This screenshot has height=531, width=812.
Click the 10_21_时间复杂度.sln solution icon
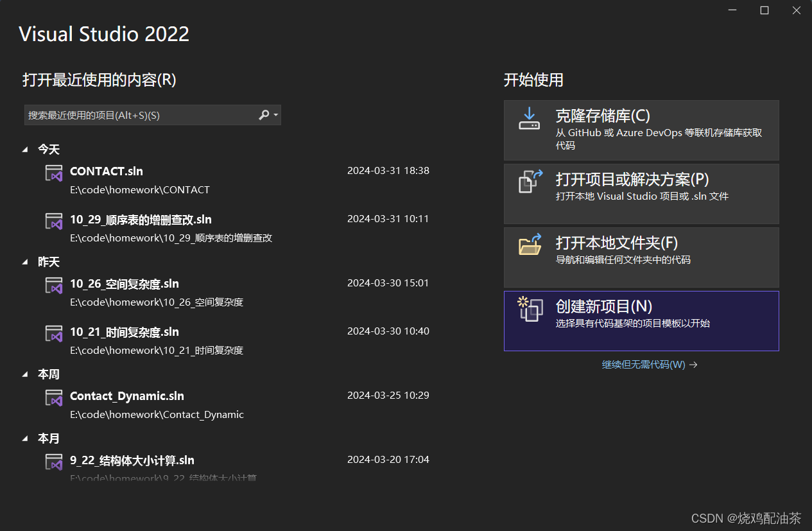click(54, 333)
